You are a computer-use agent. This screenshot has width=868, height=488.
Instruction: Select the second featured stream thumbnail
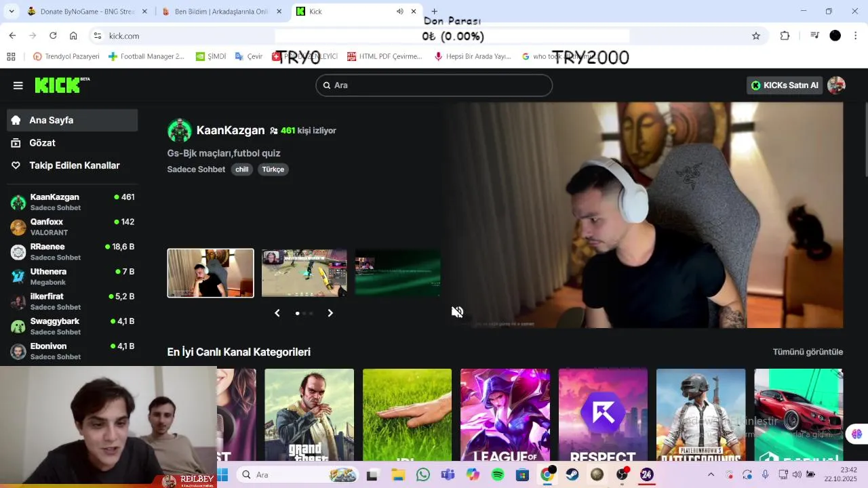(x=304, y=273)
